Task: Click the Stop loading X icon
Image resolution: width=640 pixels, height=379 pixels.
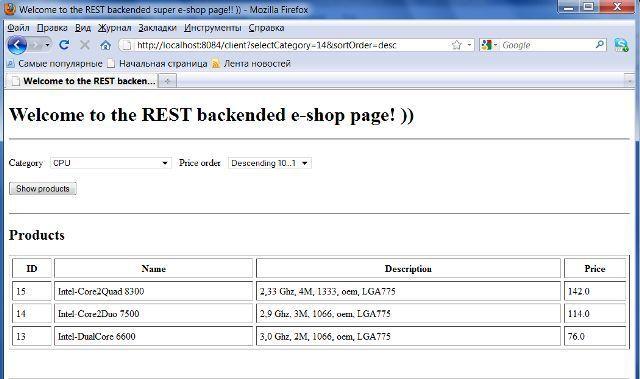Action: tap(84, 45)
